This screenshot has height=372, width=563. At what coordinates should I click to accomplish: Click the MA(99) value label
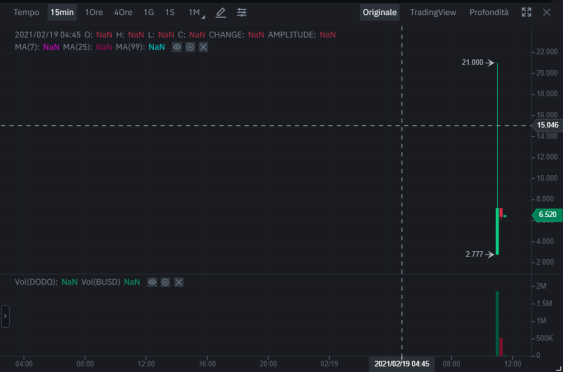[157, 47]
